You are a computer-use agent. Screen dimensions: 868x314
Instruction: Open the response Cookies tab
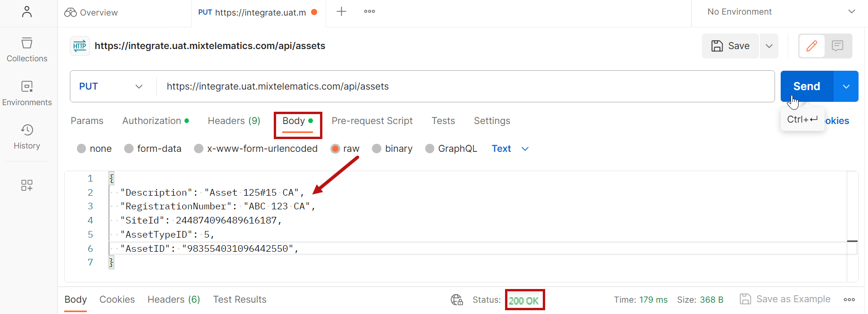pyautogui.click(x=117, y=299)
